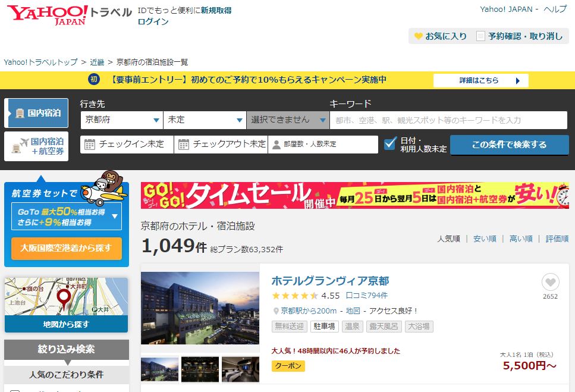
Task: Click the document icon next to 予約確認・取り消し
Action: 480,36
